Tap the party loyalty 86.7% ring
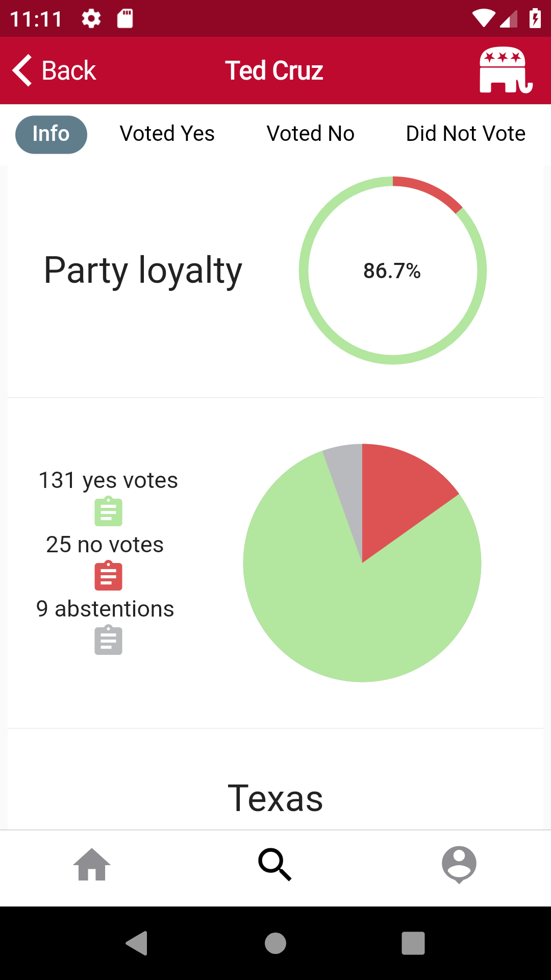 [393, 271]
